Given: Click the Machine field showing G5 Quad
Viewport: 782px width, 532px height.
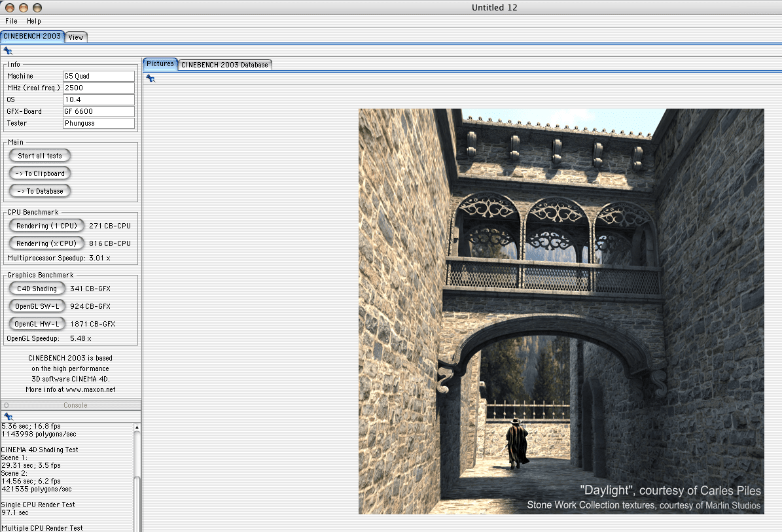Looking at the screenshot, I should tap(98, 76).
